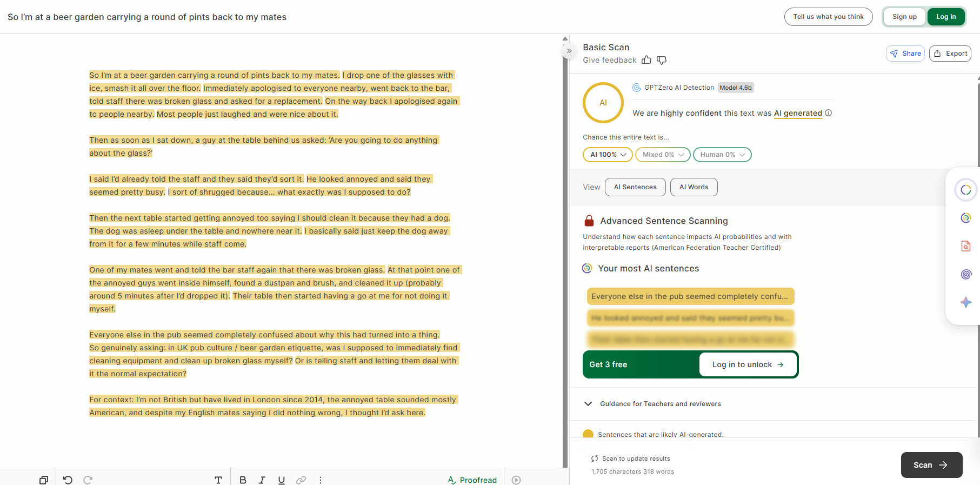Viewport: 980px width, 485px height.
Task: Select top AI sentence 'Everyone else in the pub'
Action: tap(690, 296)
